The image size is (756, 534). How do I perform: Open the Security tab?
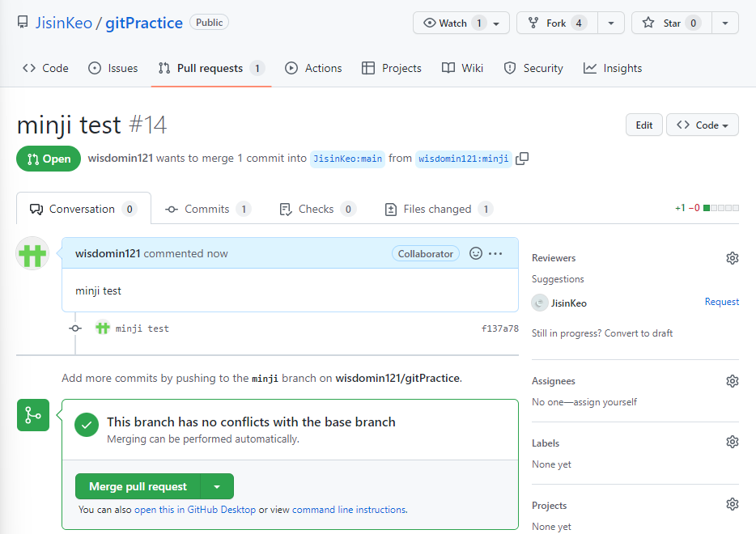point(533,69)
